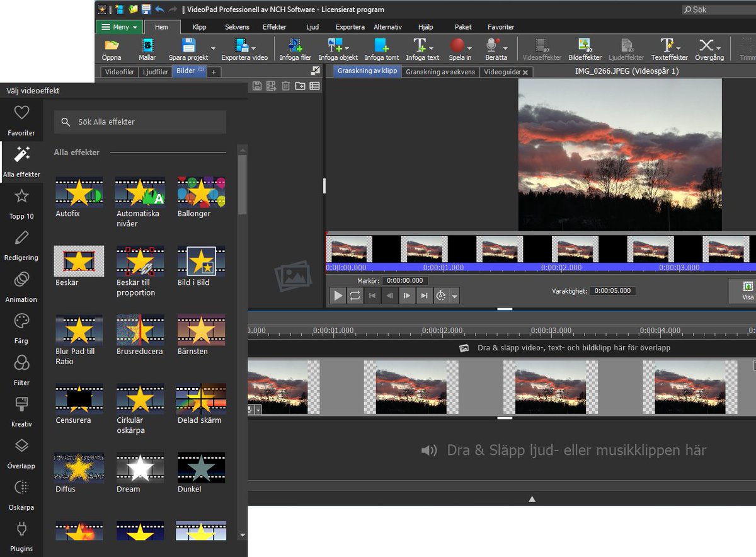The image size is (756, 557).
Task: Click the Spara projekt disk icon
Action: (188, 45)
